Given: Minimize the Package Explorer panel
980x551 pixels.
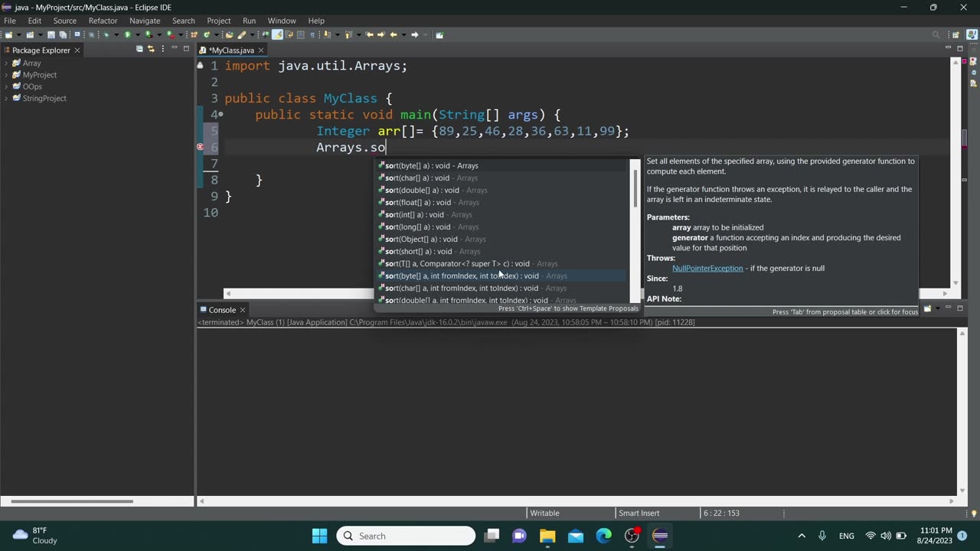Looking at the screenshot, I should (175, 49).
